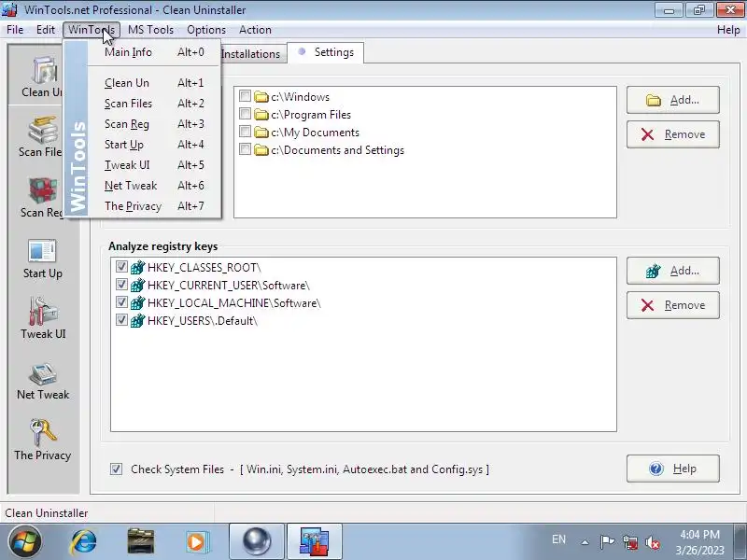
Task: Select the Settings tab
Action: coord(326,52)
